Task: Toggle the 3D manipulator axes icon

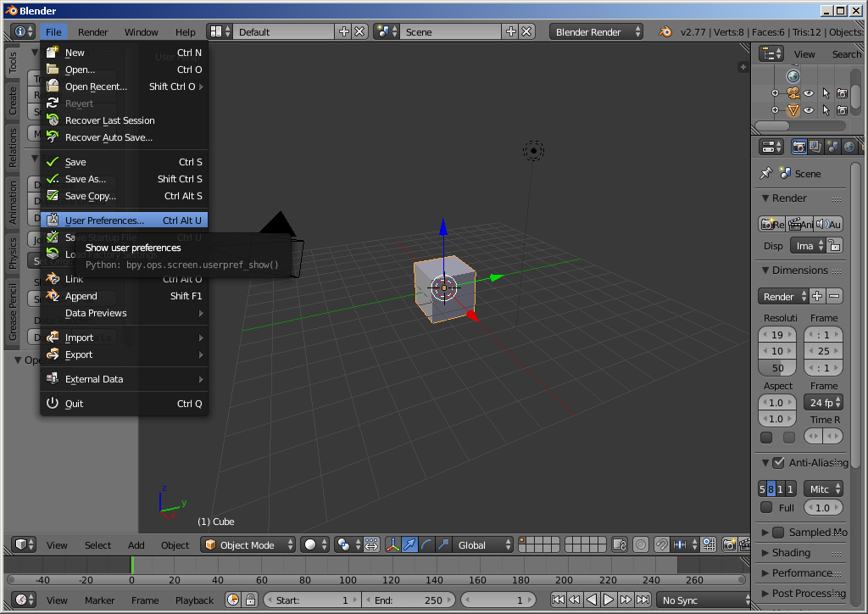Action: [392, 544]
